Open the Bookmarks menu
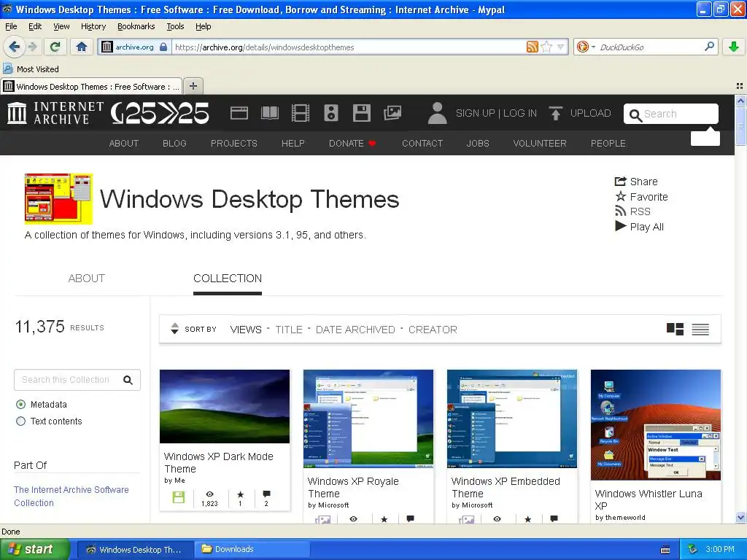 click(x=136, y=26)
